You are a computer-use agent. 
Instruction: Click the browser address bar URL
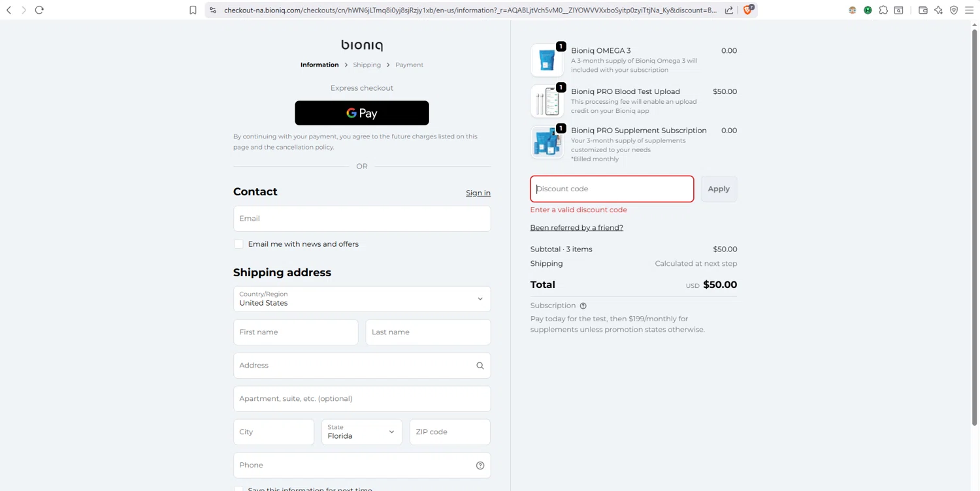[x=470, y=10]
